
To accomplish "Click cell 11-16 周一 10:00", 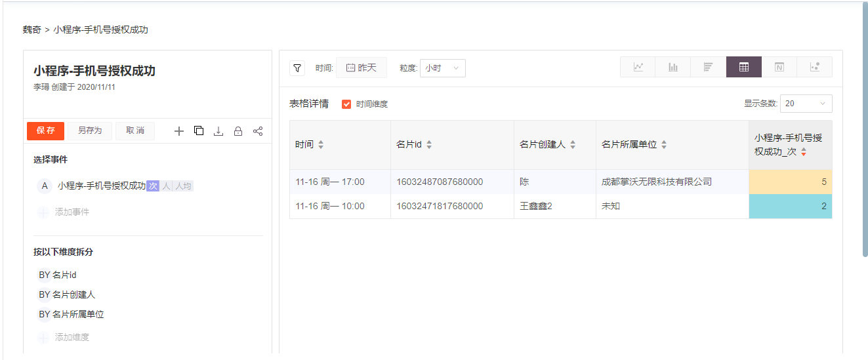I will (x=340, y=207).
